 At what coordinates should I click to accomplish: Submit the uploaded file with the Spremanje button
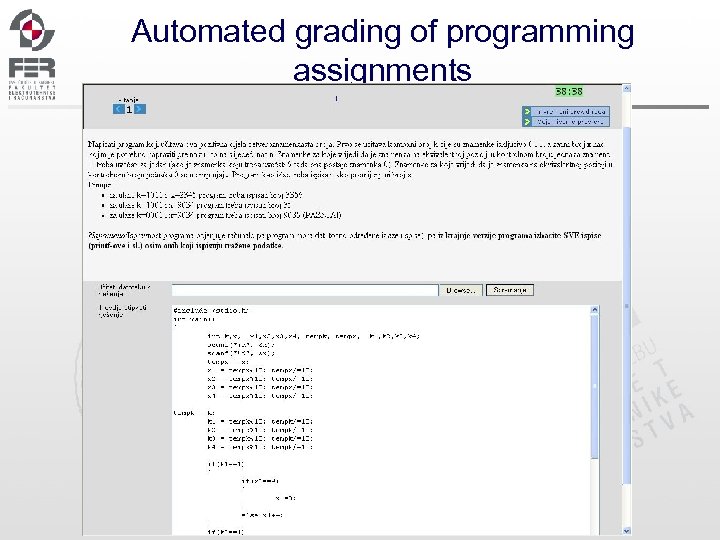pos(510,290)
